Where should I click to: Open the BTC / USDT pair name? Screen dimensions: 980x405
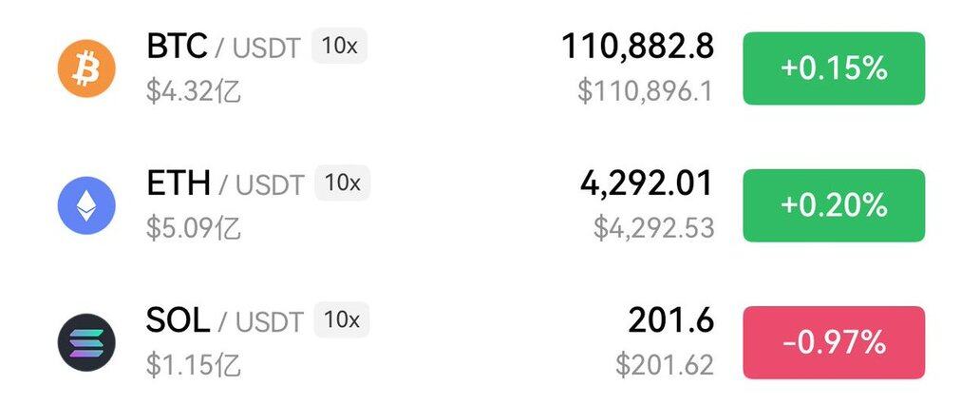point(224,47)
